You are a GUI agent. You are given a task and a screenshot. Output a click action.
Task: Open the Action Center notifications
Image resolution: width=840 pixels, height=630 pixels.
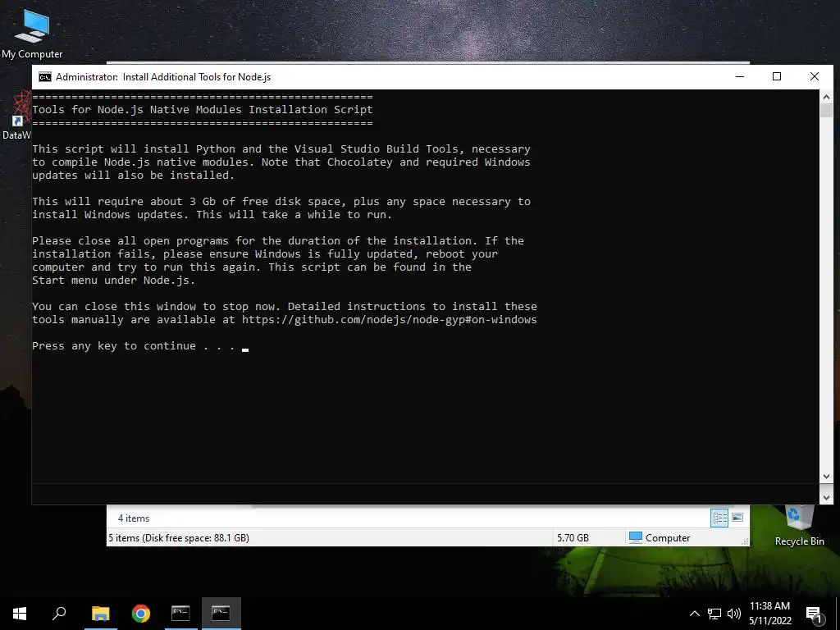click(814, 614)
